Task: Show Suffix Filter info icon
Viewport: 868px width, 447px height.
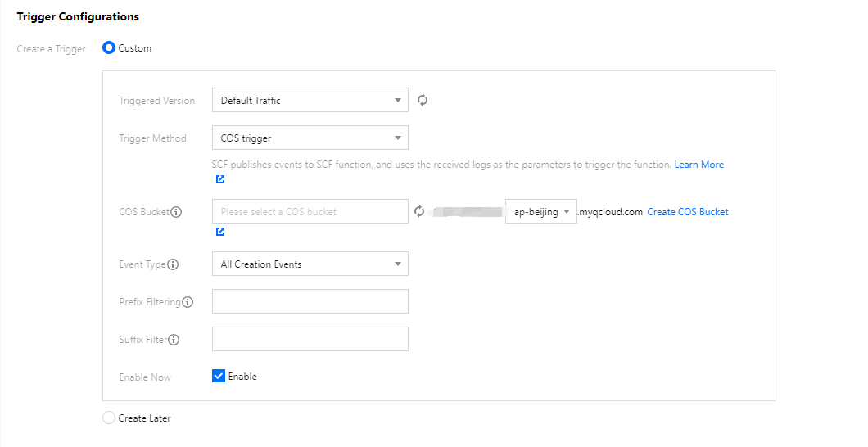Action: (174, 340)
